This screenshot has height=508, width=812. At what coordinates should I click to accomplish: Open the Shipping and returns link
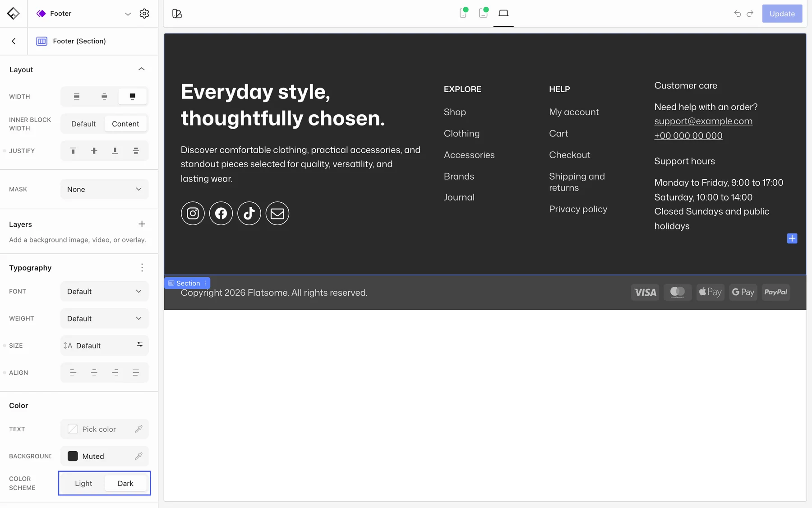pyautogui.click(x=577, y=182)
